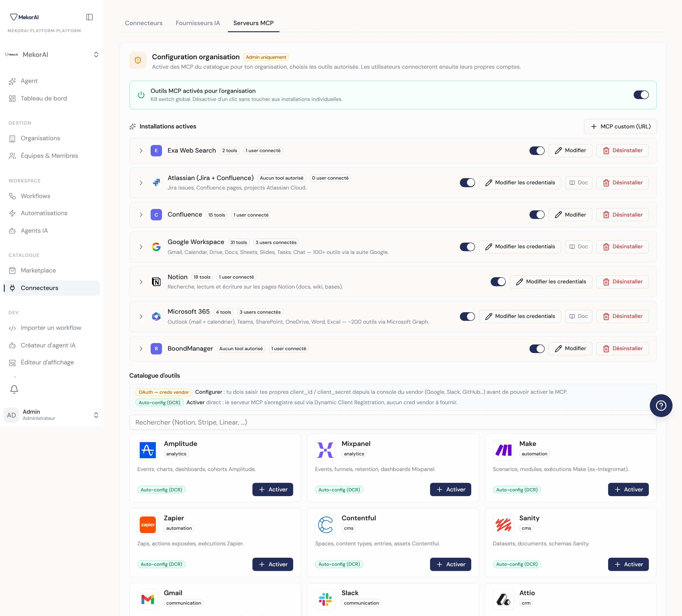Click the Attio logo
This screenshot has width=682, height=616.
503,599
